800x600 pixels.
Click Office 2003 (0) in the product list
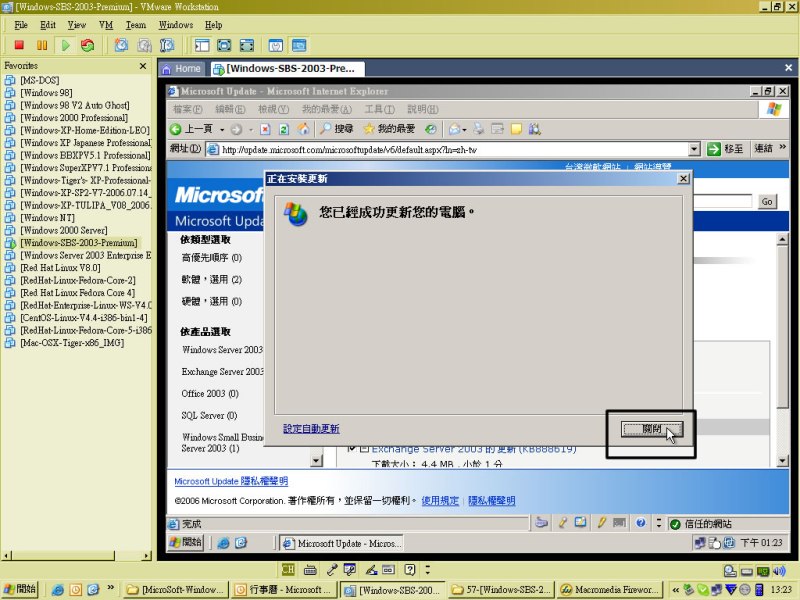coord(210,393)
